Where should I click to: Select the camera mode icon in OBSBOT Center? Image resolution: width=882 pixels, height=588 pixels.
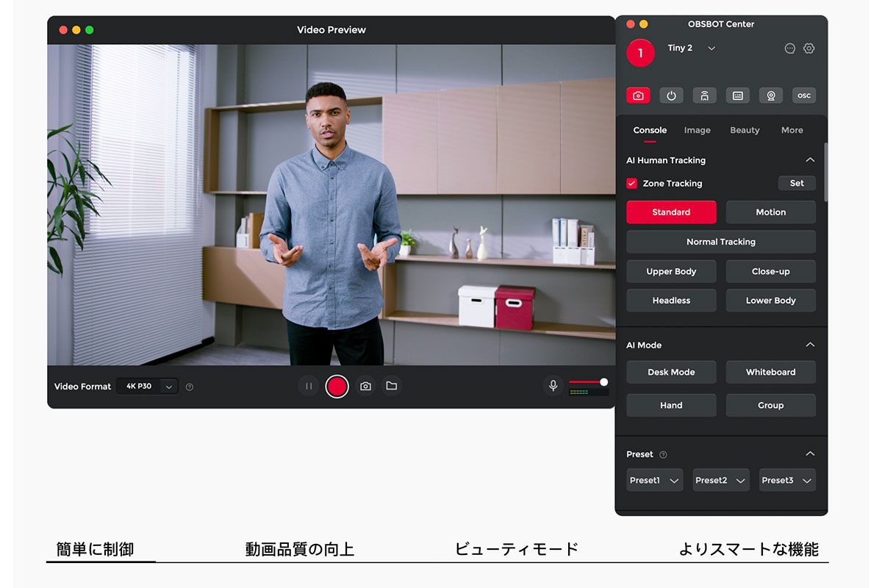click(638, 95)
